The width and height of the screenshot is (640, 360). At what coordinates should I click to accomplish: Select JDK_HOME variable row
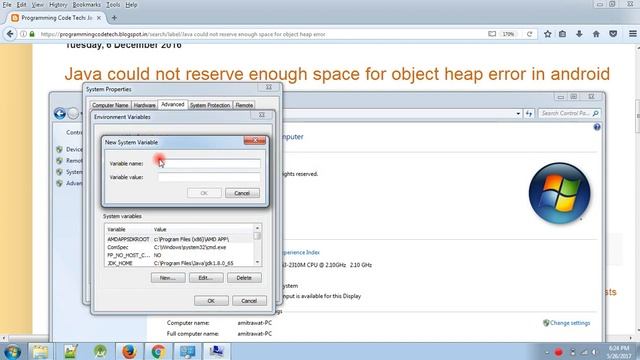(179, 263)
